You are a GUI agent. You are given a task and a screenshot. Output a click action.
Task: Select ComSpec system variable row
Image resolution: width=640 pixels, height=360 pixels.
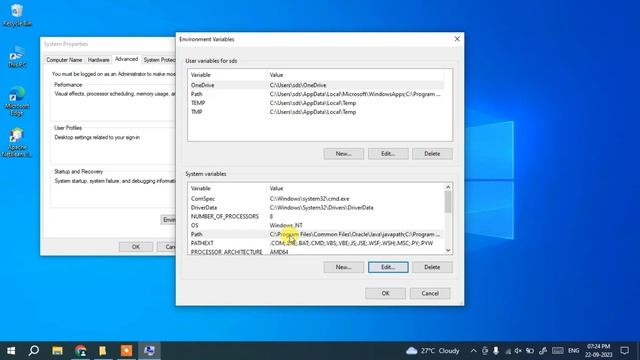(x=316, y=199)
